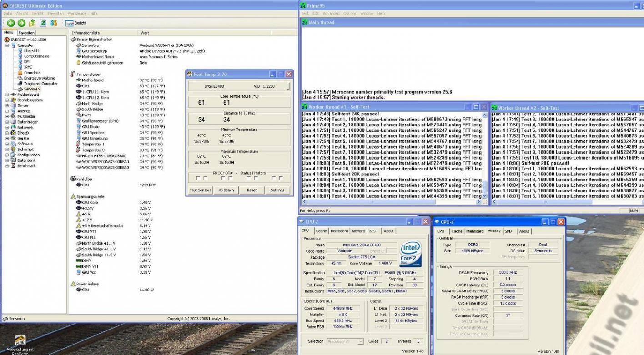Expand the Anzeige tree node
The height and width of the screenshot is (355, 644).
click(7, 111)
